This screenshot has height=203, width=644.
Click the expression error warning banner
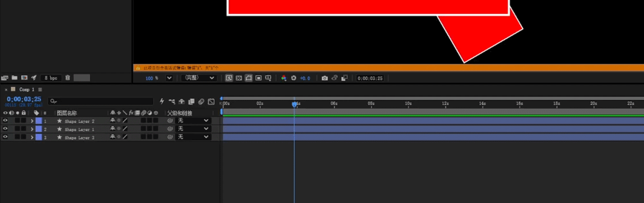pos(388,68)
